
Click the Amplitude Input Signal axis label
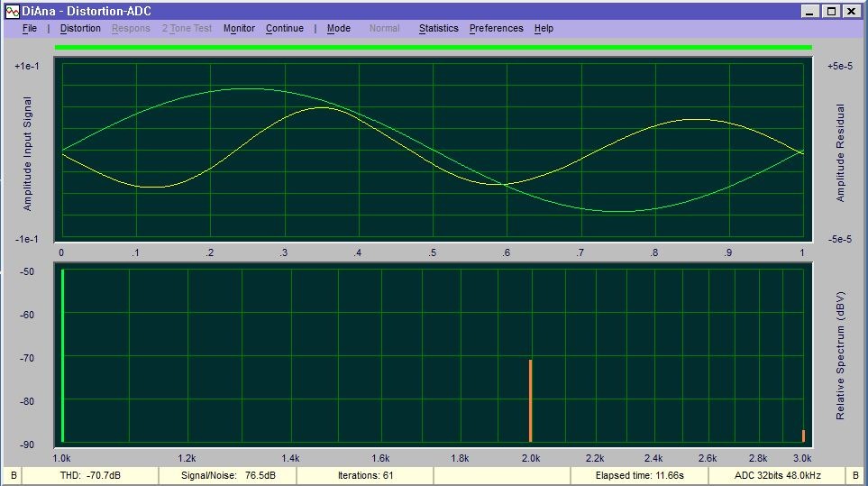(x=27, y=153)
